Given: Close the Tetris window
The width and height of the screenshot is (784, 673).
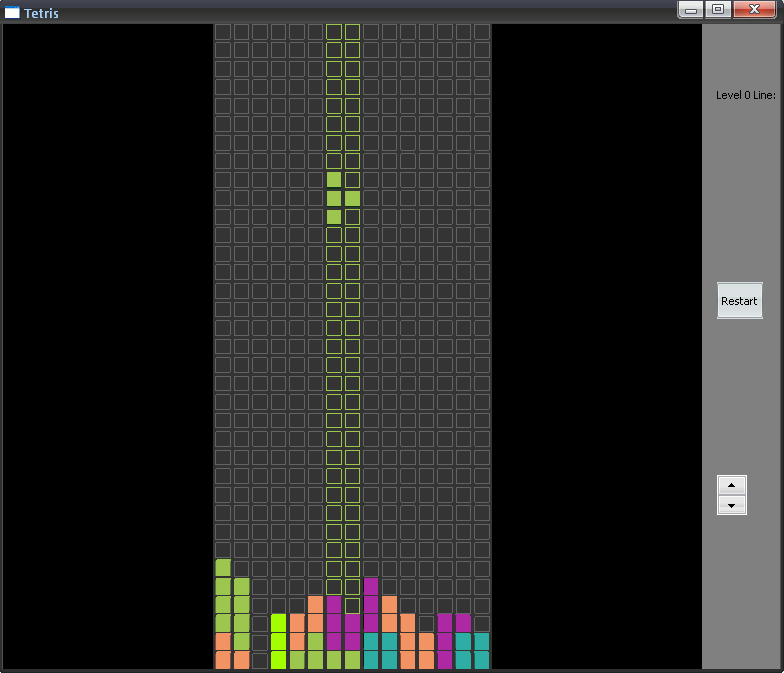Looking at the screenshot, I should coord(754,10).
